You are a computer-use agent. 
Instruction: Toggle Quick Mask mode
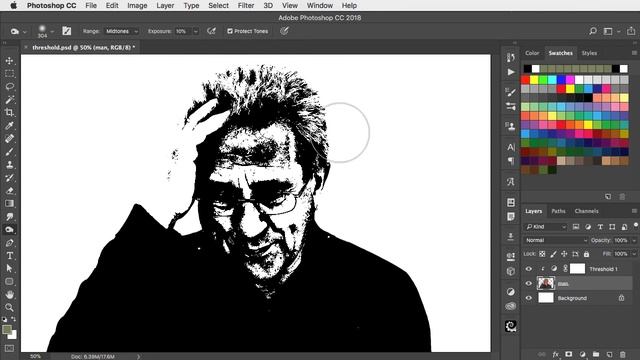(9, 348)
